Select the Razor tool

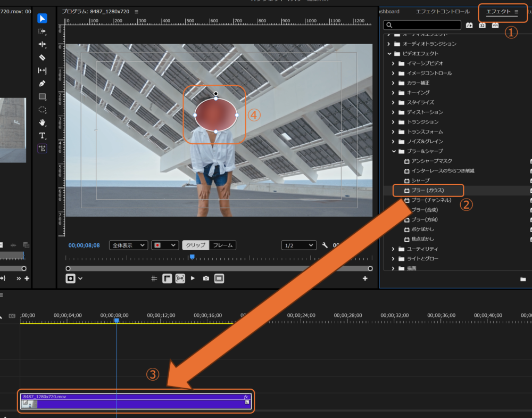(x=42, y=58)
